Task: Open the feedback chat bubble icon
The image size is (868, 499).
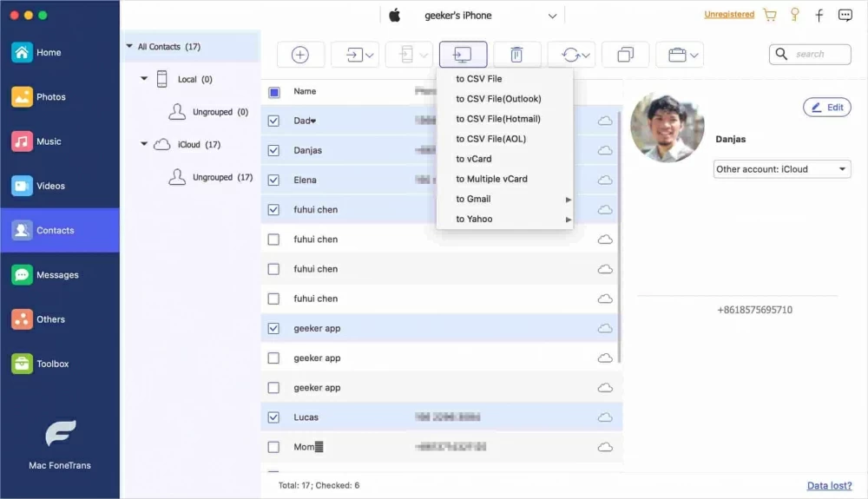Action: click(845, 16)
